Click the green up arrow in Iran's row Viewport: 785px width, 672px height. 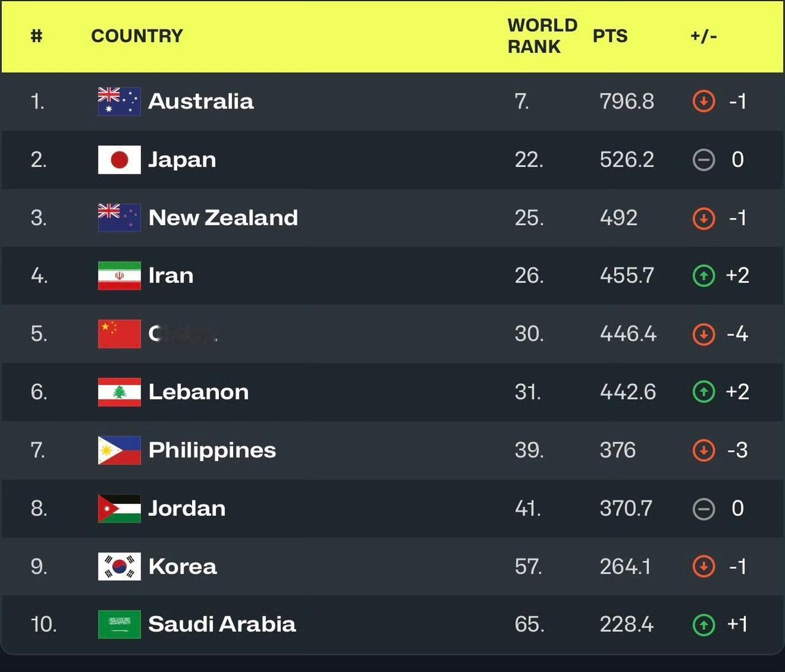click(703, 275)
